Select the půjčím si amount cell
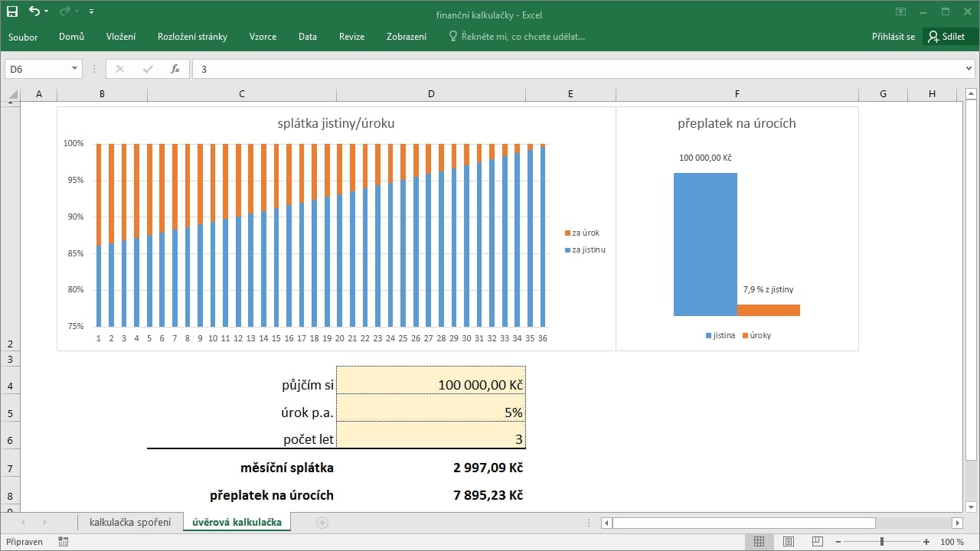This screenshot has width=980, height=551. 431,385
